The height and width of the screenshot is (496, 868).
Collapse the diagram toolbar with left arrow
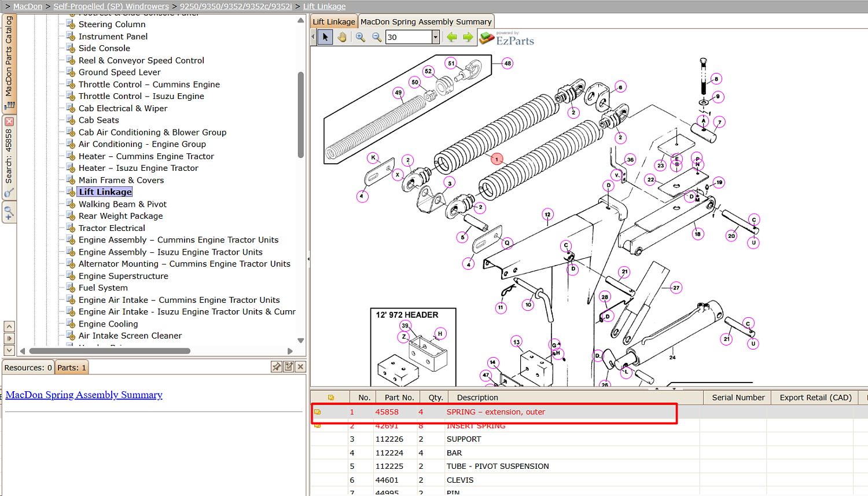coord(313,37)
